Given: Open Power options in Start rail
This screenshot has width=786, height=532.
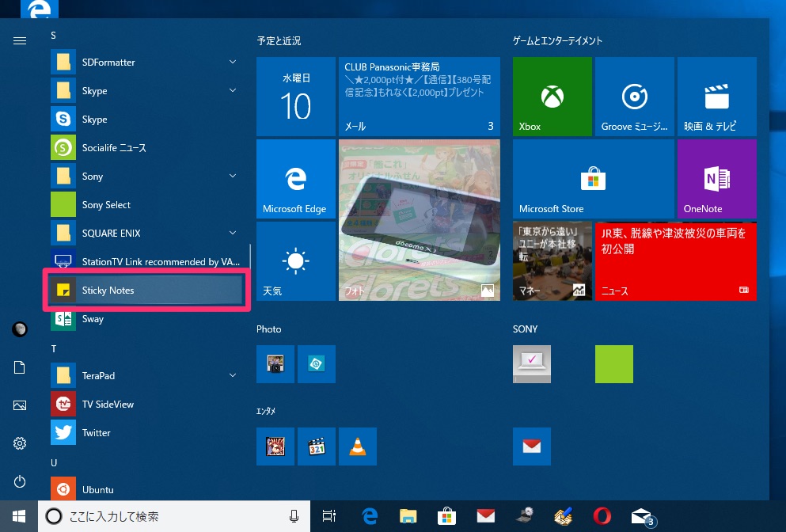Looking at the screenshot, I should [x=20, y=481].
